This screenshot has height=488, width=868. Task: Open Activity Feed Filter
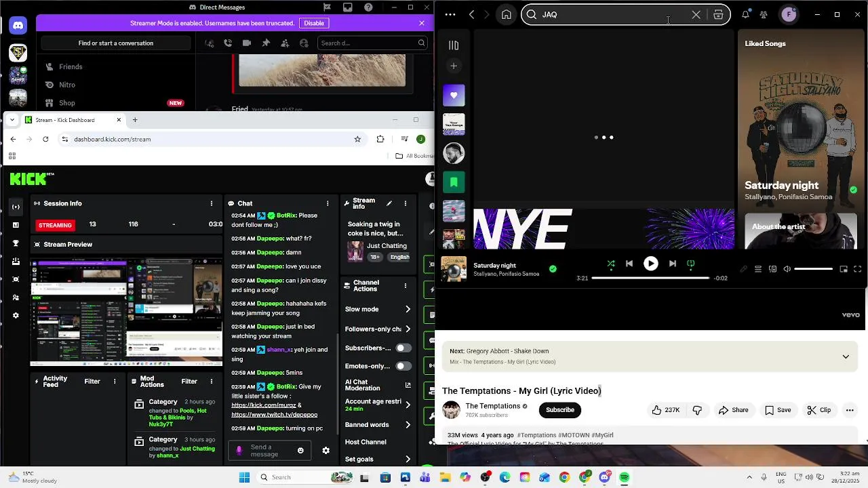(92, 382)
